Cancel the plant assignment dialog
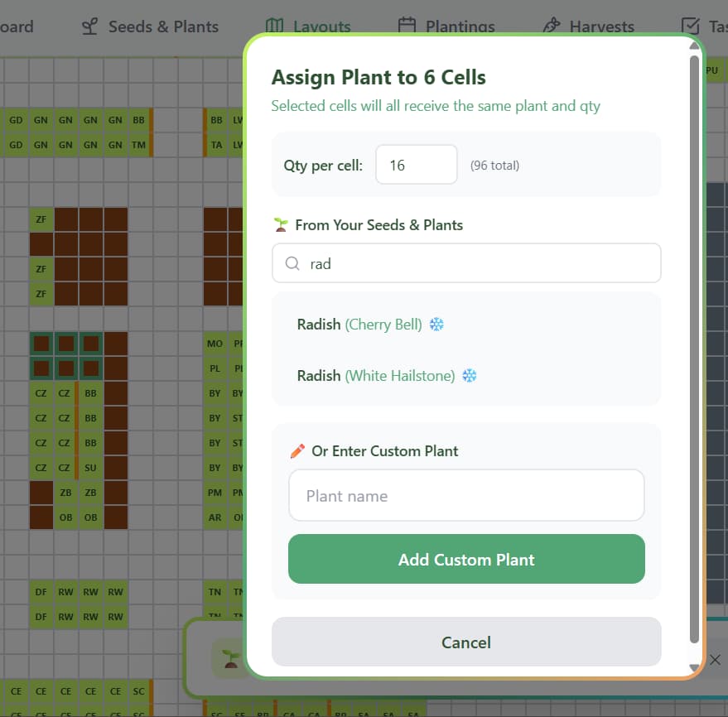 pos(466,642)
